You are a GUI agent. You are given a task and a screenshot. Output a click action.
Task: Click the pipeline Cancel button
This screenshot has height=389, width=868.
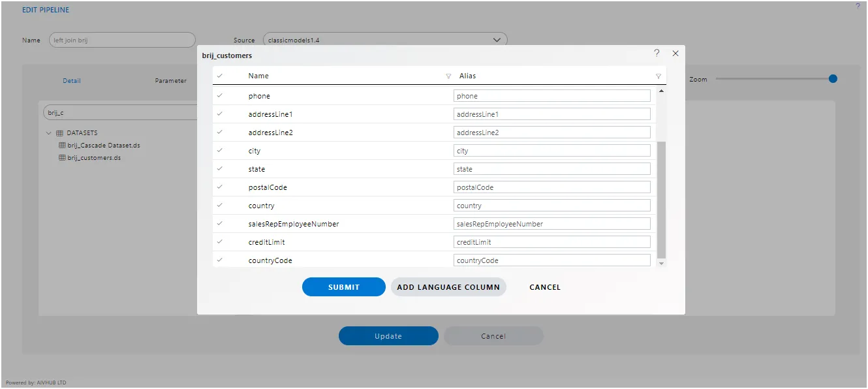[x=493, y=336]
